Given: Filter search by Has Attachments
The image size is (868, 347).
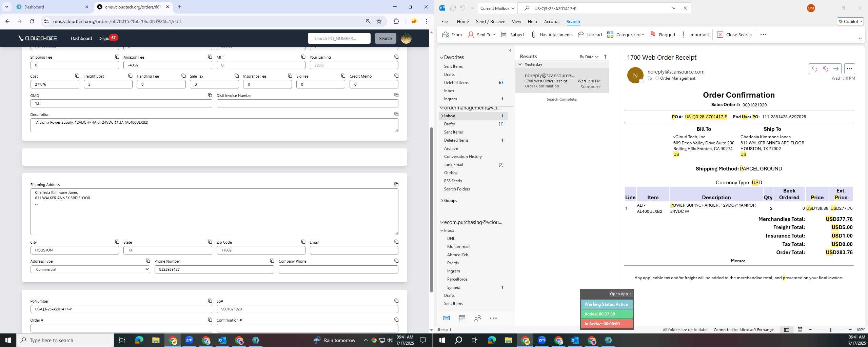Looking at the screenshot, I should click(552, 35).
